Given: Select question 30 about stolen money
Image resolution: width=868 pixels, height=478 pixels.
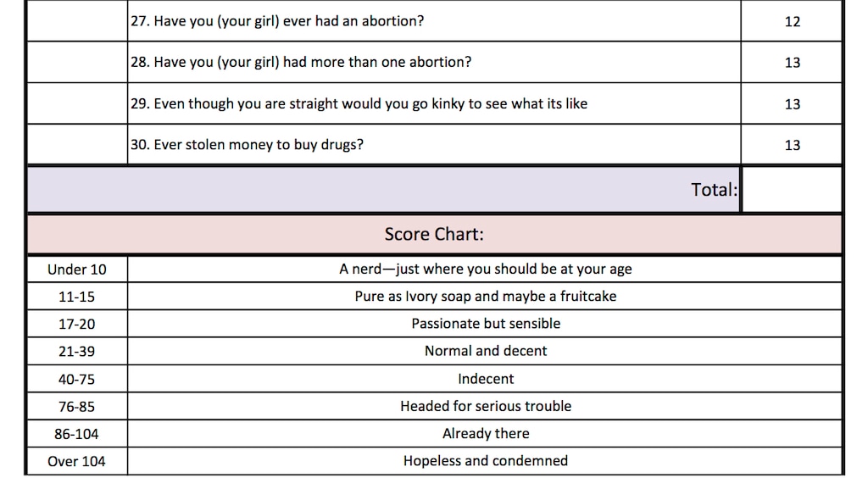Looking at the screenshot, I should click(247, 144).
